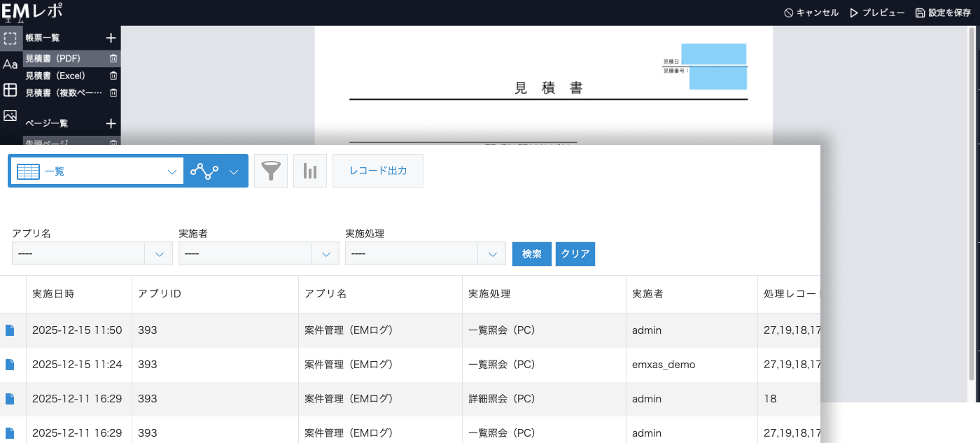This screenshot has height=443, width=980.
Task: Click the bar chart aggregation icon
Action: [x=310, y=170]
